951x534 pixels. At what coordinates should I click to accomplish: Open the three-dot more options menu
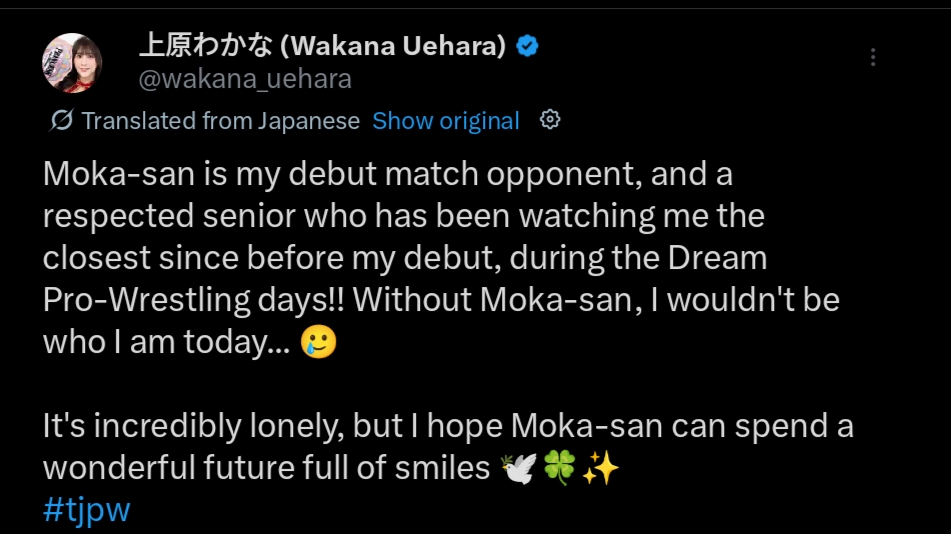click(873, 57)
